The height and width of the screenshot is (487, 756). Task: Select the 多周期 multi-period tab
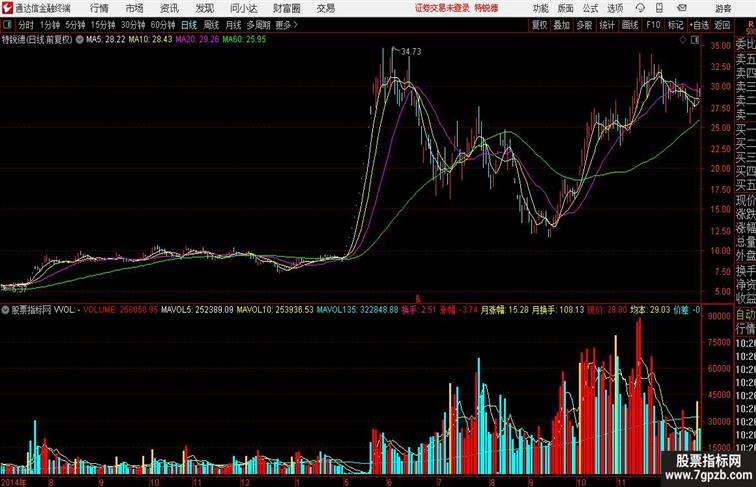coord(259,25)
